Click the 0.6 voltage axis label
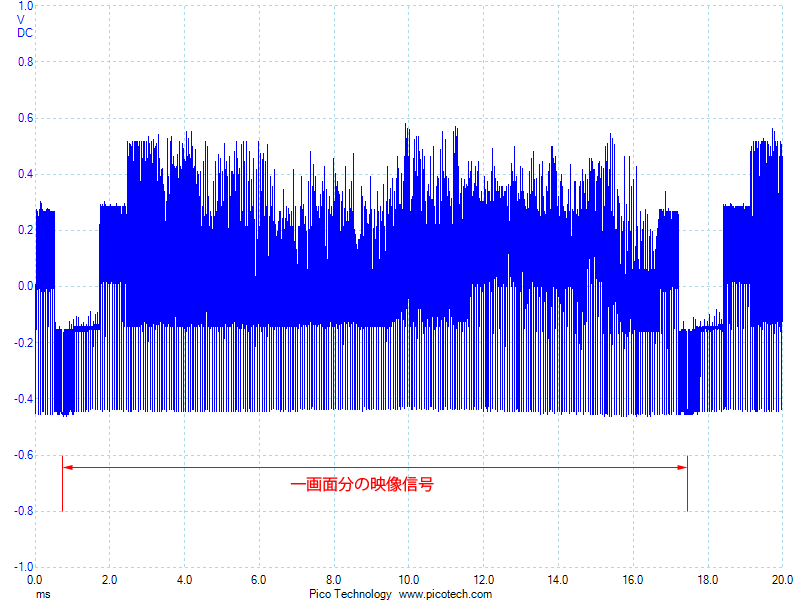Viewport: 800px width, 600px height. pos(26,118)
